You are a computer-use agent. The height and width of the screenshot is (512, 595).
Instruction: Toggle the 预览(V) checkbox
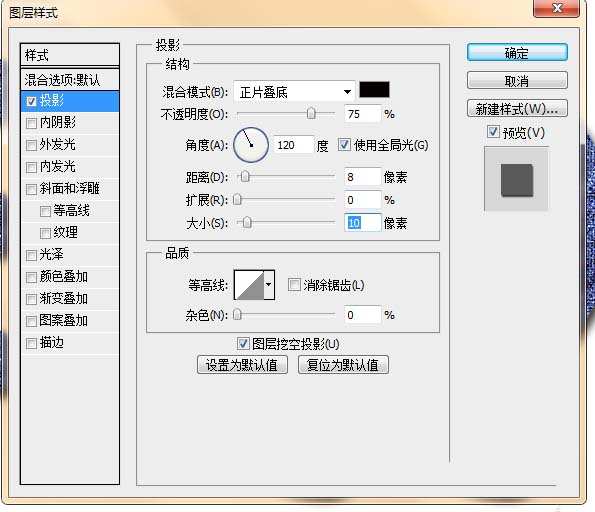coord(493,132)
